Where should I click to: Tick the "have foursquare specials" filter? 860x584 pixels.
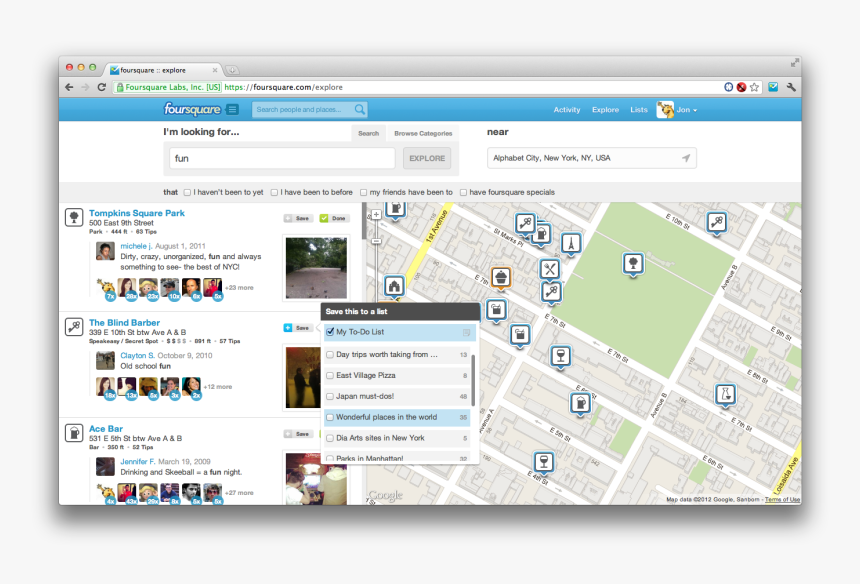click(464, 192)
